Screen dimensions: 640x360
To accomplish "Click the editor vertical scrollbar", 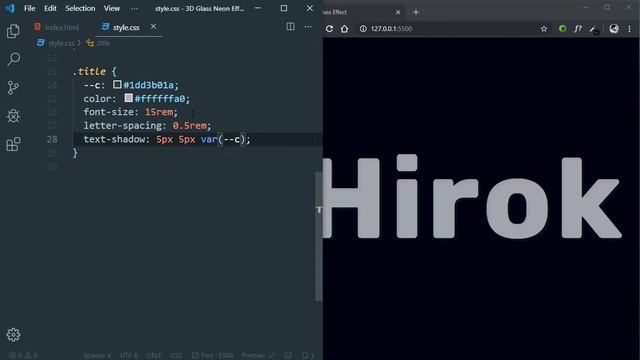I will 319,237.
